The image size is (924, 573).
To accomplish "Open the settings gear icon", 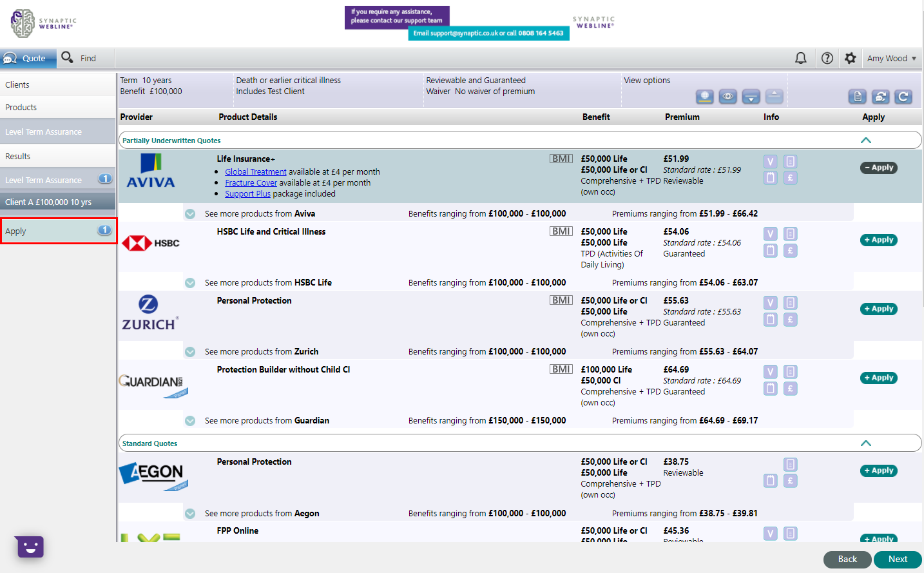I will point(851,58).
